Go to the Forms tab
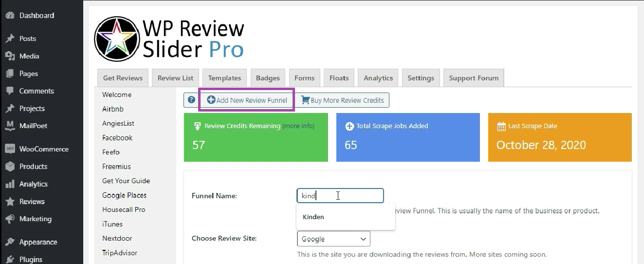This screenshot has width=644, height=264. tap(304, 78)
